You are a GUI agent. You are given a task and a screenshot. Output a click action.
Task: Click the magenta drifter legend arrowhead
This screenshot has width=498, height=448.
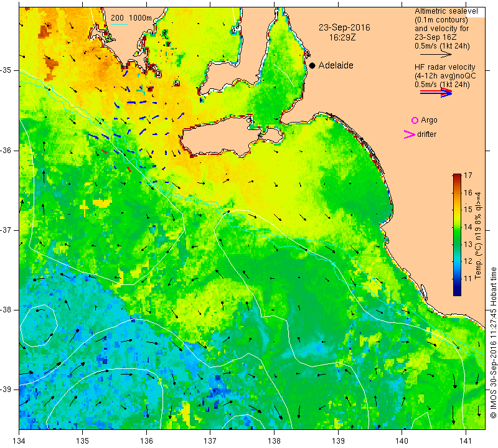click(x=410, y=134)
